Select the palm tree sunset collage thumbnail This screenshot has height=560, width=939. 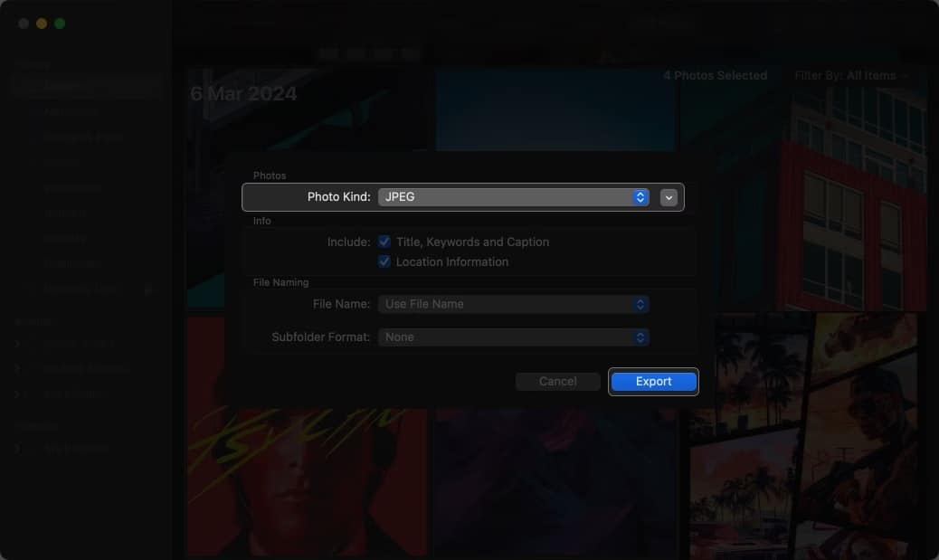tap(802, 437)
